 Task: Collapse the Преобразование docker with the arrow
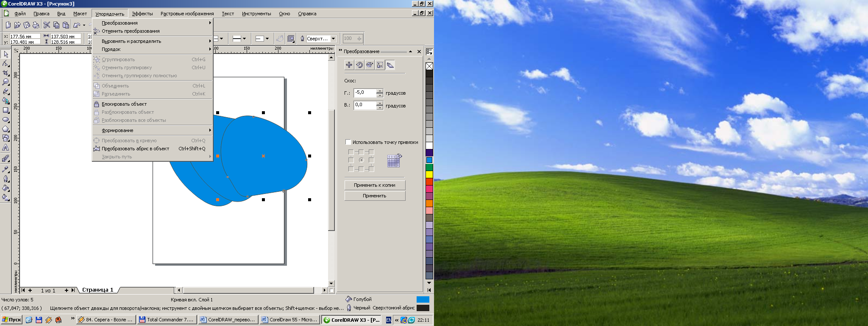[x=410, y=51]
